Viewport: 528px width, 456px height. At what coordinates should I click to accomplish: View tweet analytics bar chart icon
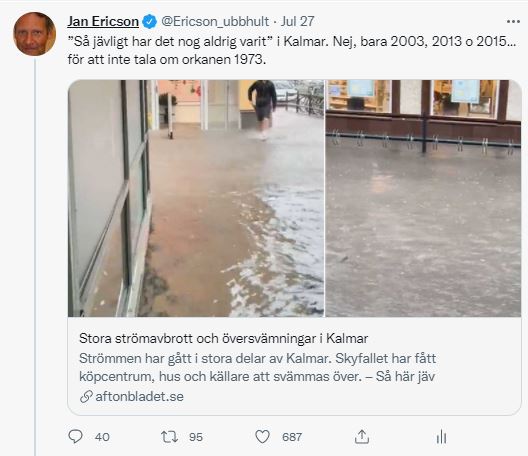(441, 437)
